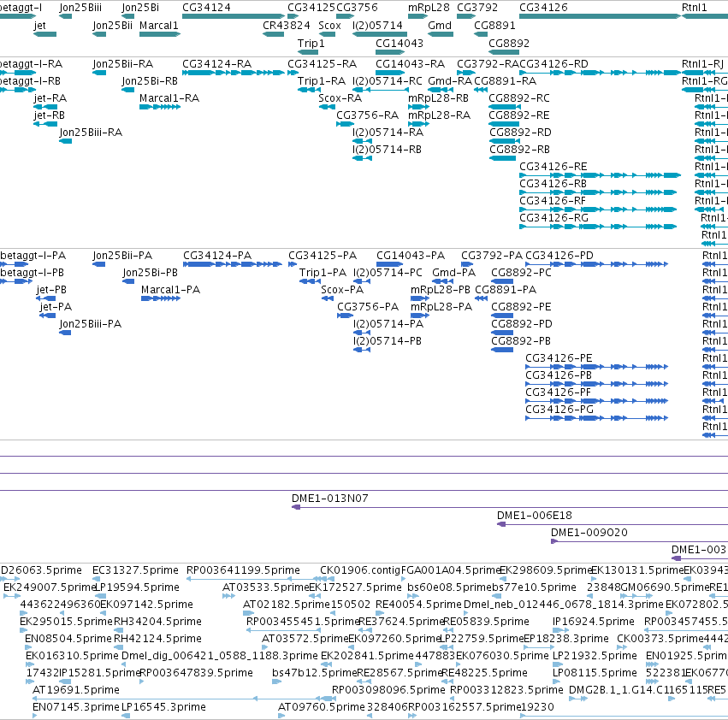The image size is (728, 720).
Task: Select the CG34126 gene feature
Action: point(600,16)
